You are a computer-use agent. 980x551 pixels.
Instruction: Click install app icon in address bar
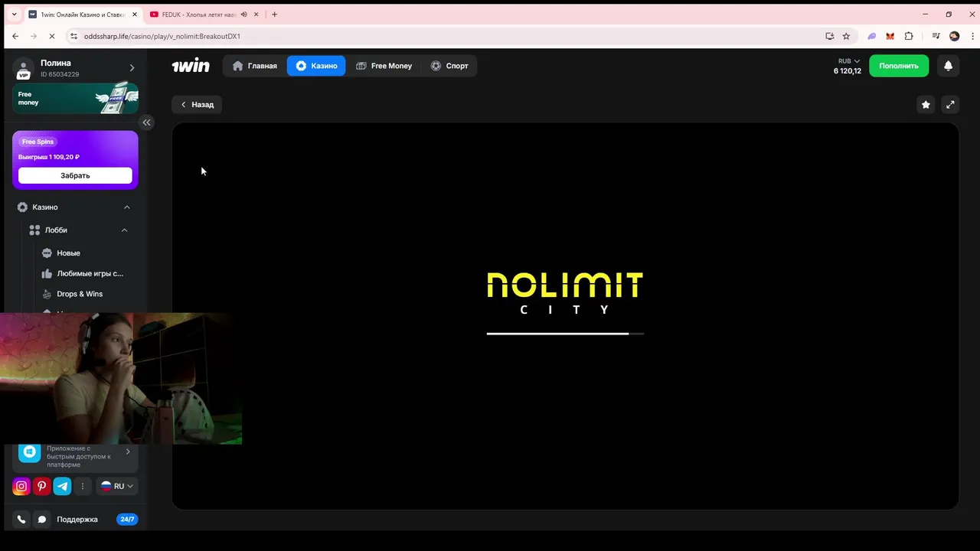pyautogui.click(x=829, y=36)
